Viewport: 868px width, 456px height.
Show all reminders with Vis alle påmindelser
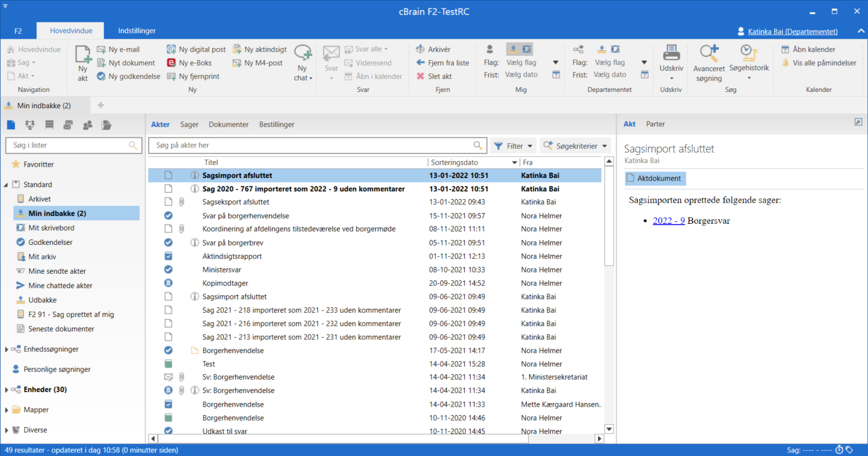[819, 63]
